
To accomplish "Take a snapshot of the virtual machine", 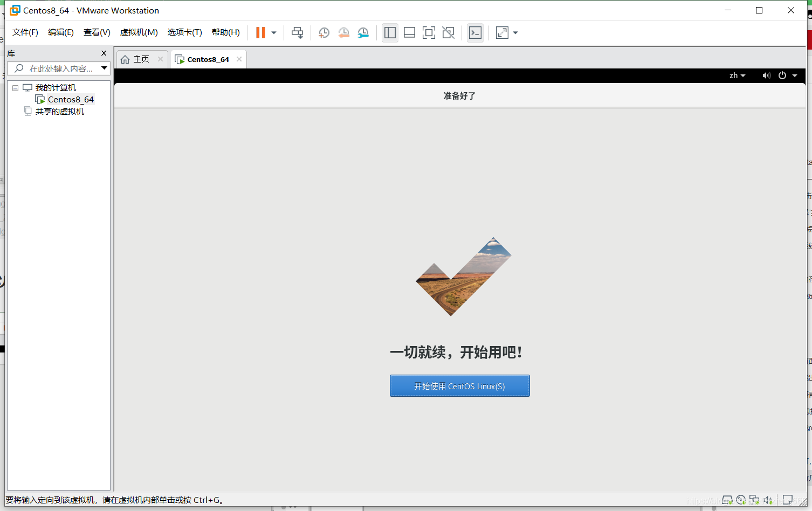I will tap(324, 33).
